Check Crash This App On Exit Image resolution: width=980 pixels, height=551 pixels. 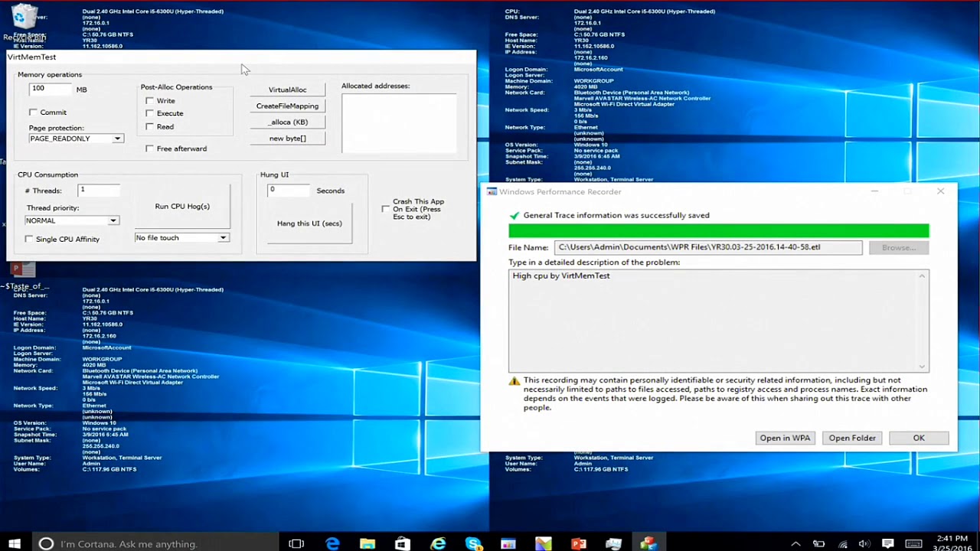[385, 209]
